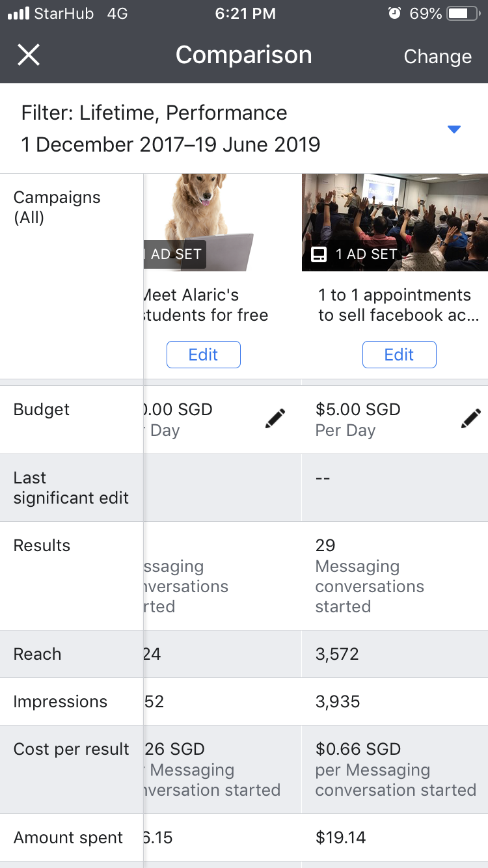488x868 pixels.
Task: Open the Lifetime, Performance filter text
Action: (x=154, y=113)
